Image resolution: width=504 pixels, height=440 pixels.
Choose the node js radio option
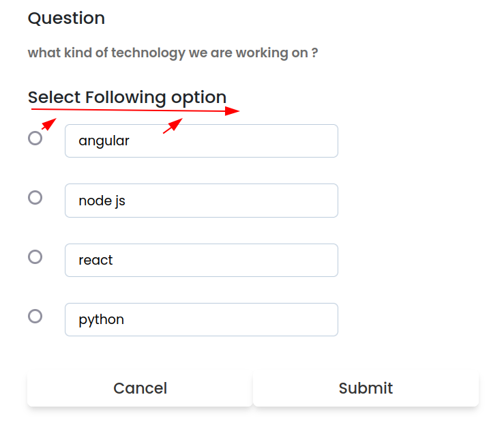point(35,198)
